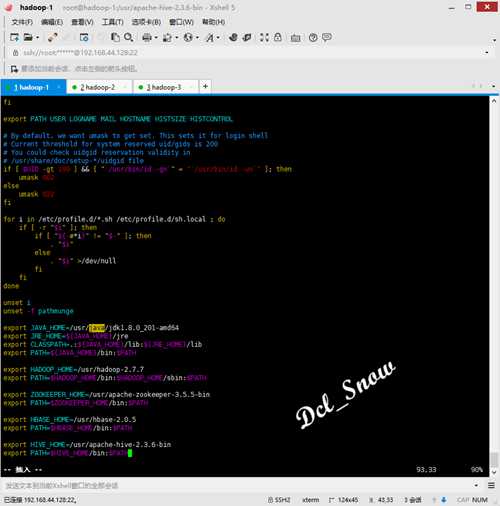Click the New session toolbar icon
Image resolution: width=500 pixels, height=506 pixels.
pos(14,38)
